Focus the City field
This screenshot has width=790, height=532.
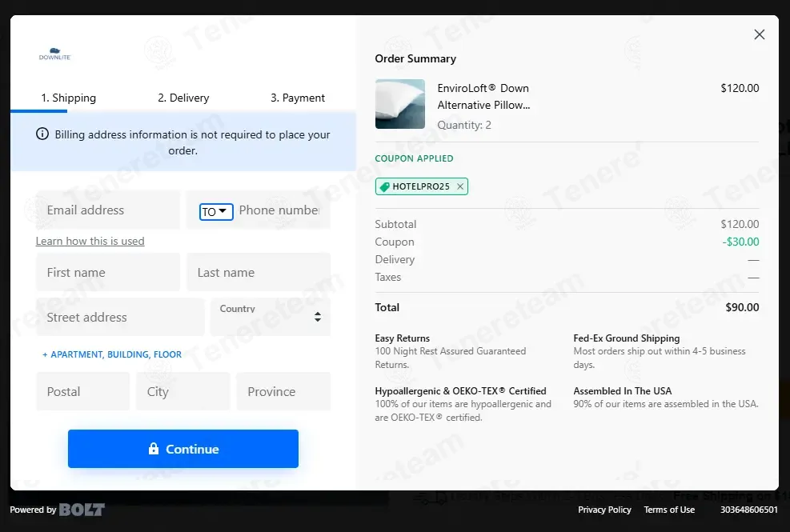coord(182,391)
